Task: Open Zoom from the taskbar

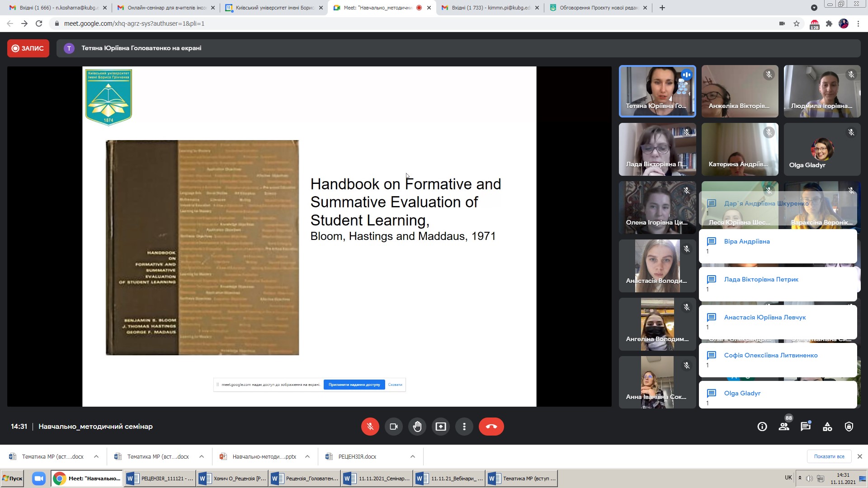Action: coord(39,478)
